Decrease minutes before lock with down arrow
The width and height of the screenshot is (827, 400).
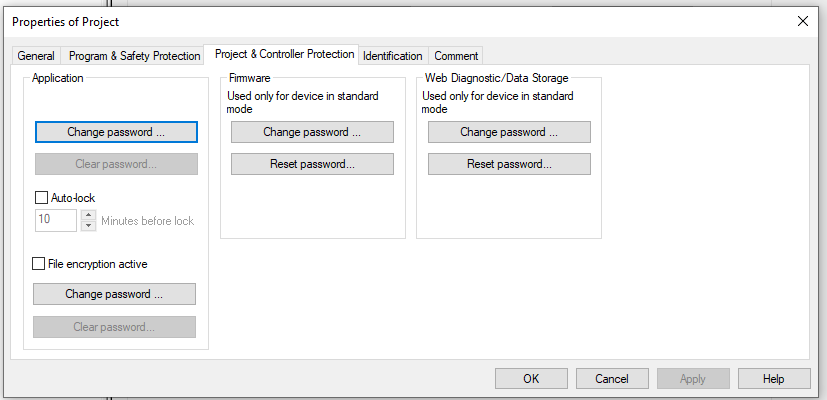click(x=88, y=226)
